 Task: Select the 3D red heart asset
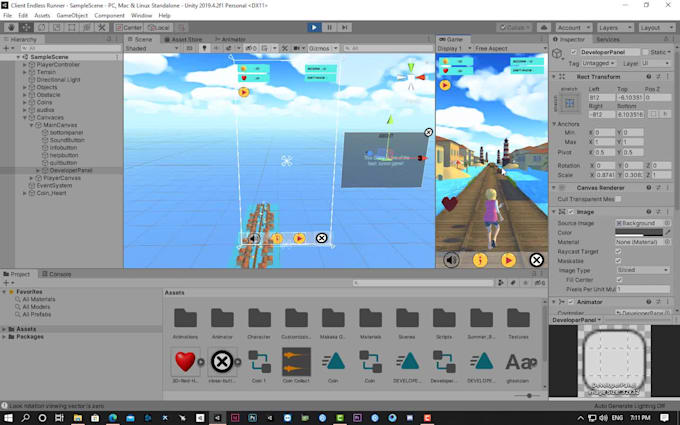click(184, 361)
